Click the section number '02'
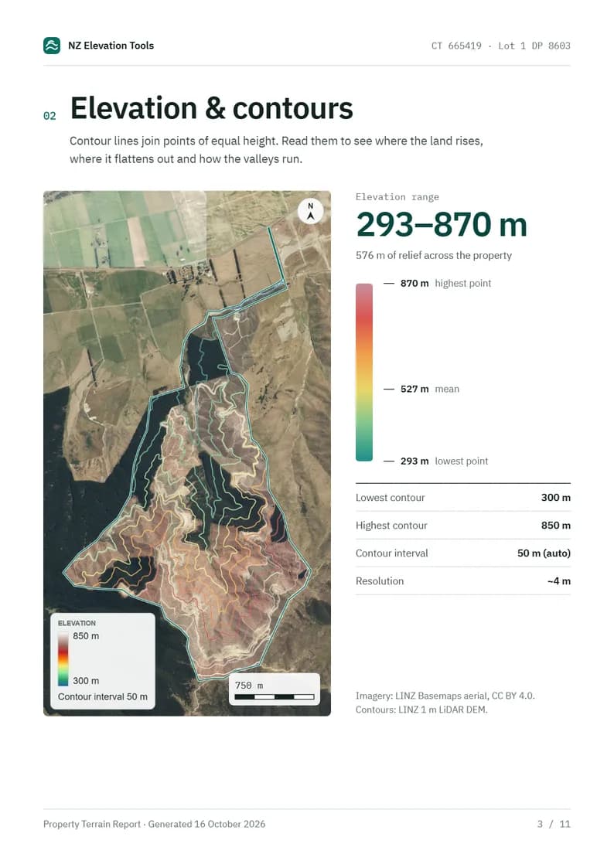 pyautogui.click(x=49, y=116)
